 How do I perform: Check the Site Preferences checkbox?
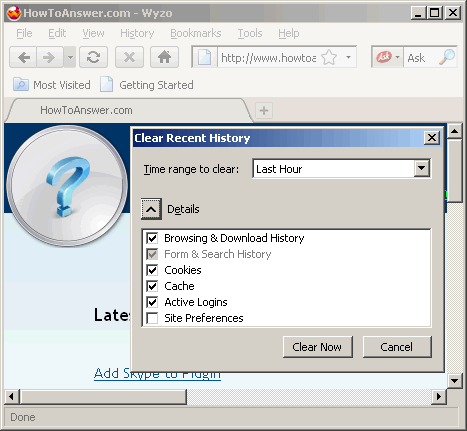[x=152, y=318]
